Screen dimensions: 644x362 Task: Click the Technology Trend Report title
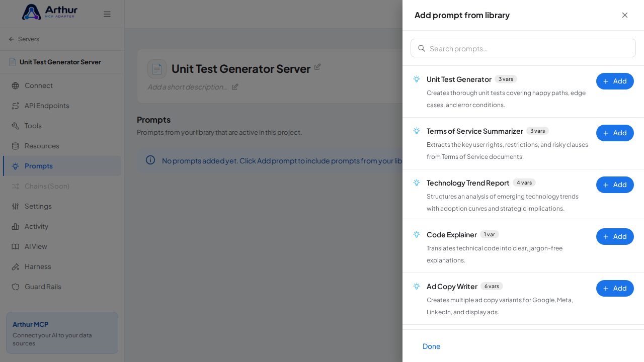click(x=468, y=183)
